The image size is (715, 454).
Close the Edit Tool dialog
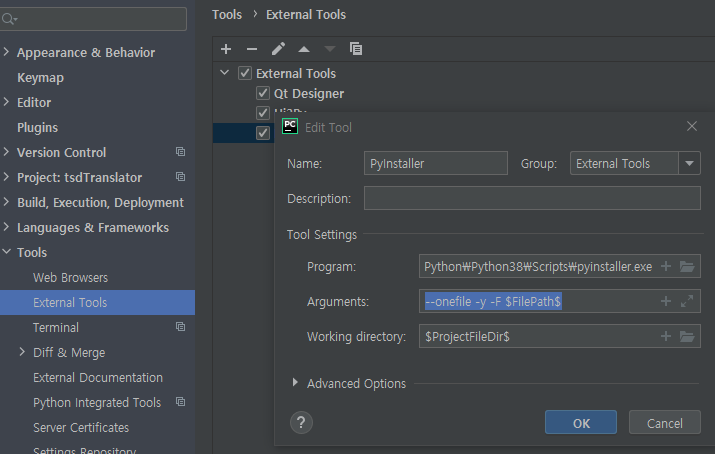pos(692,126)
